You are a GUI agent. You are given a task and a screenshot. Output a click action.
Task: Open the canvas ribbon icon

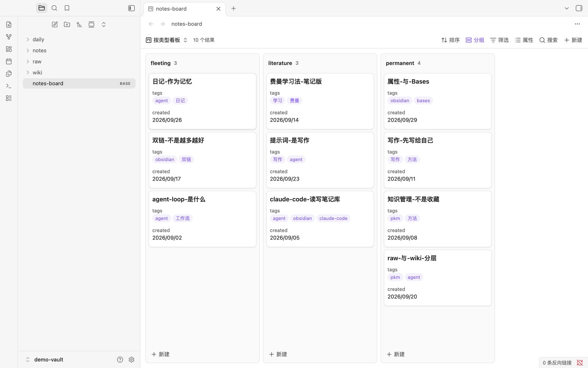pyautogui.click(x=9, y=49)
